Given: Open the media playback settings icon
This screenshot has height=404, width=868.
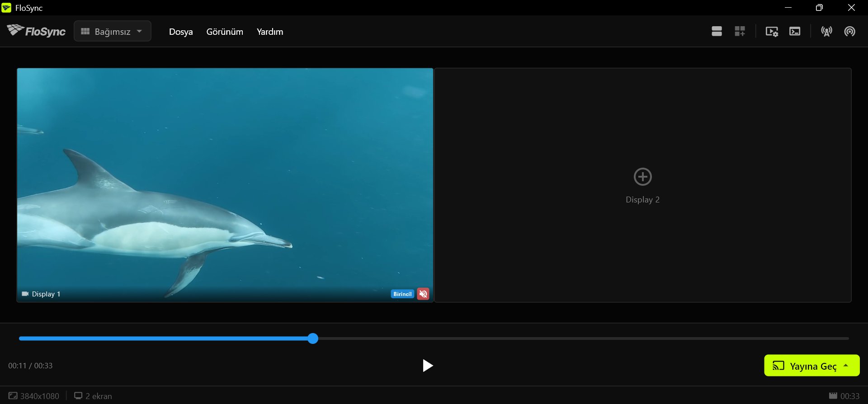Looking at the screenshot, I should 772,31.
